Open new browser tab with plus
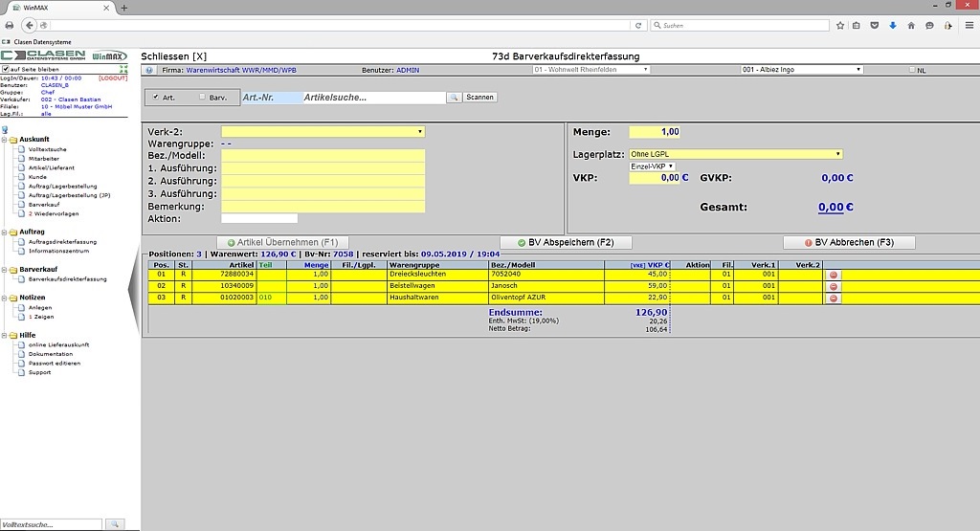The width and height of the screenshot is (980, 531). [x=123, y=8]
